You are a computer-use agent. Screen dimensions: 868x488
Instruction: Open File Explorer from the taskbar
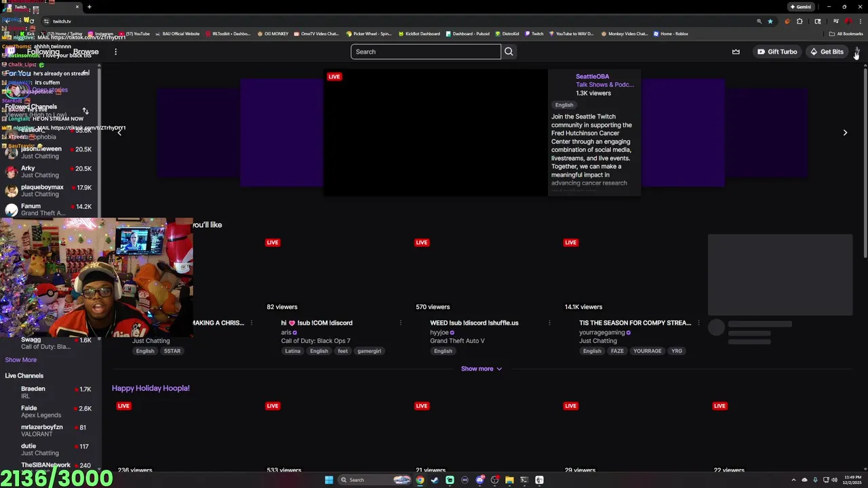pyautogui.click(x=509, y=480)
